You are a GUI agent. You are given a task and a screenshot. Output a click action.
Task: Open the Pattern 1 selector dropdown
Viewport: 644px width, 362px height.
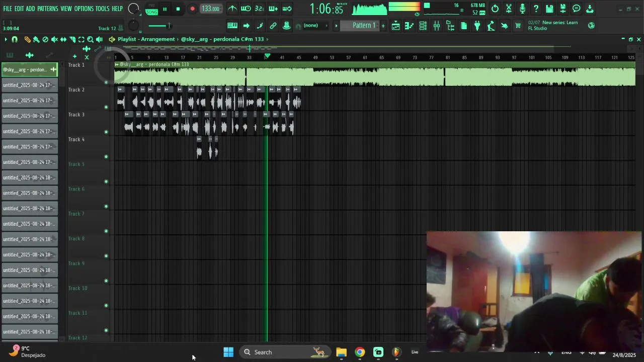(x=359, y=26)
